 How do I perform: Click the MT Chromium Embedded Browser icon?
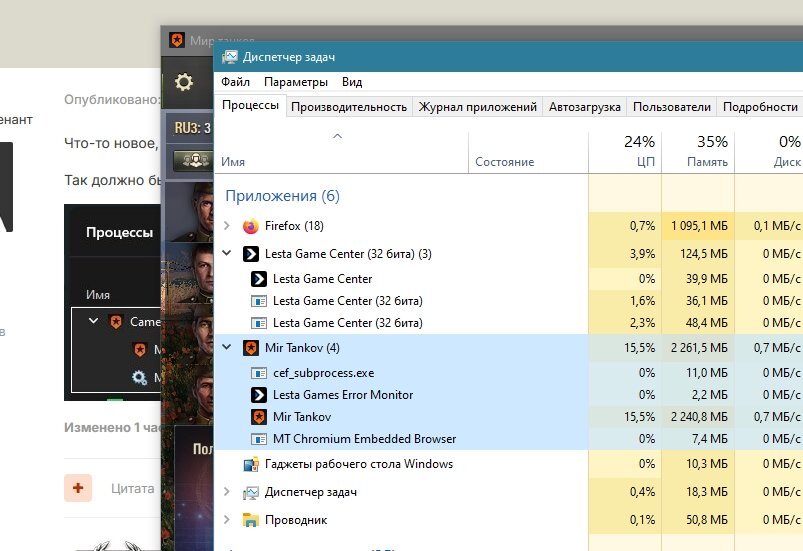[x=259, y=439]
